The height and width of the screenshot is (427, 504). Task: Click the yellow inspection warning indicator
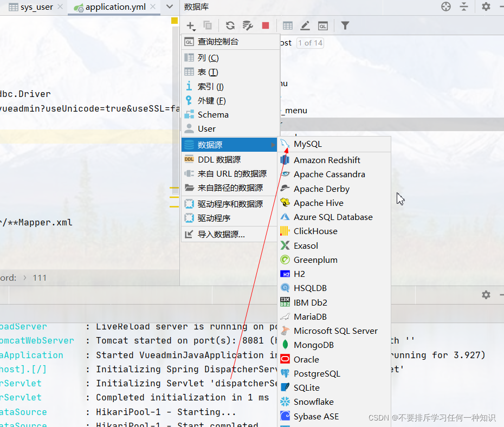coord(175,21)
